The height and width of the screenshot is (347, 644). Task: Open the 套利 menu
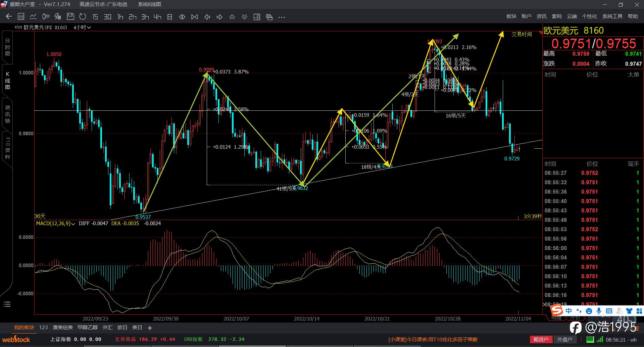click(x=556, y=16)
